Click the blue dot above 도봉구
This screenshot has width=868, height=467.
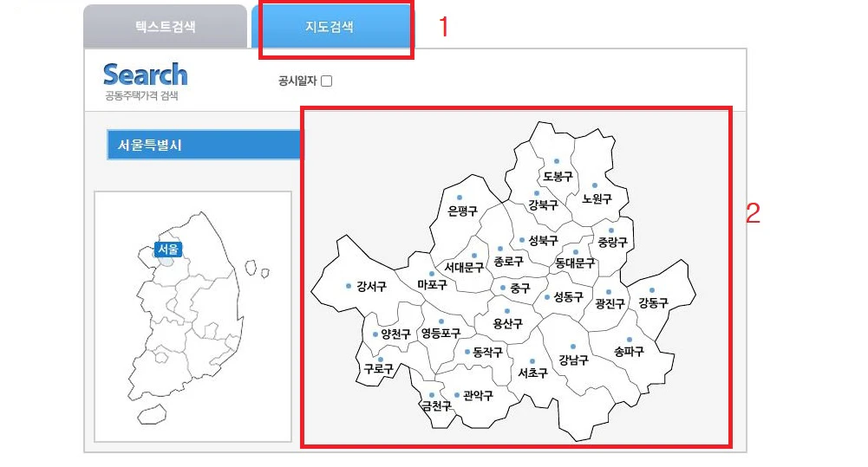[x=557, y=161]
